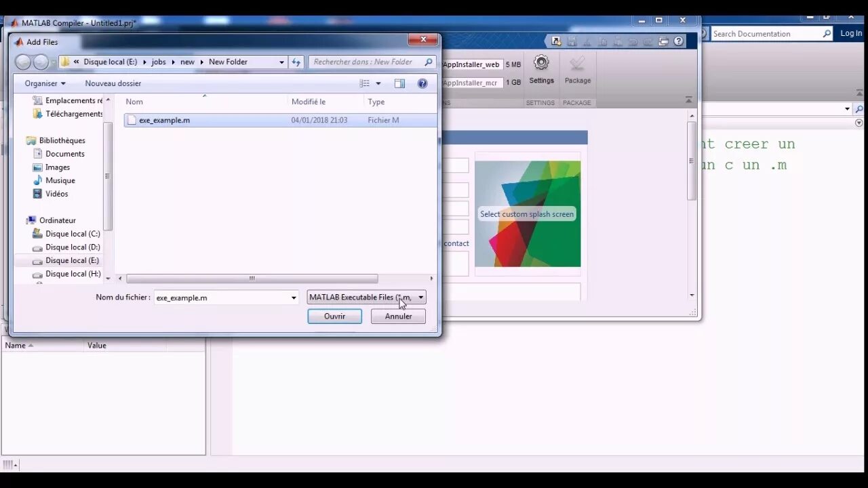
Task: Open help with the blue question-mark icon in Add Files
Action: pyautogui.click(x=422, y=83)
